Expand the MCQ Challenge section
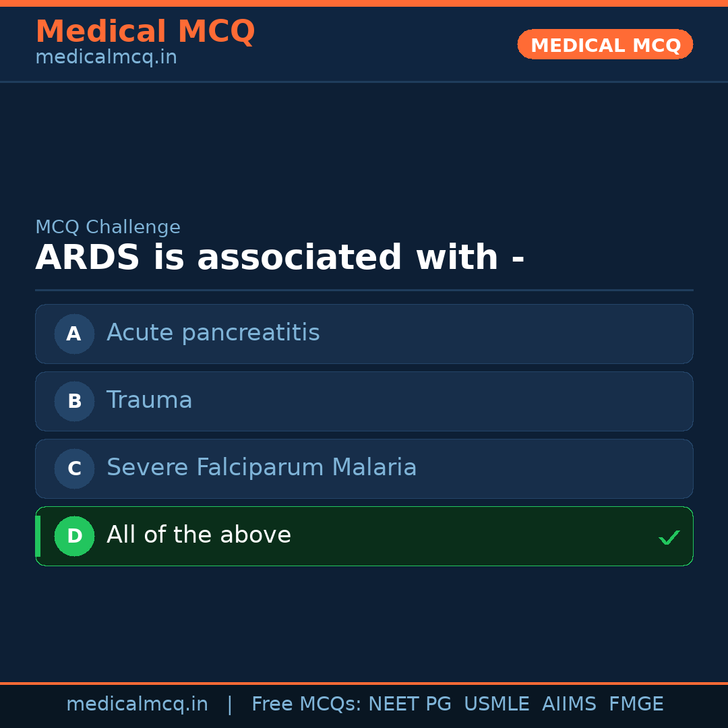Screen dimensions: 728x728 click(108, 227)
